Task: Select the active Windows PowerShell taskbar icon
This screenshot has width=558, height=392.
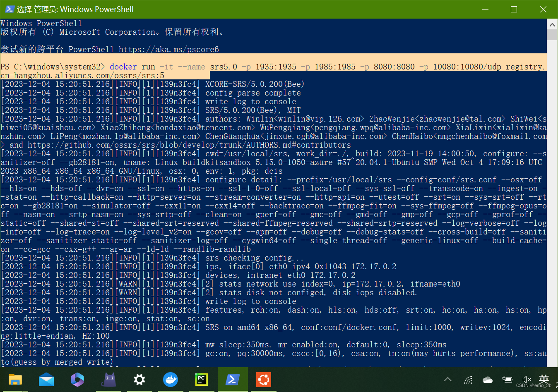Action: [x=233, y=380]
